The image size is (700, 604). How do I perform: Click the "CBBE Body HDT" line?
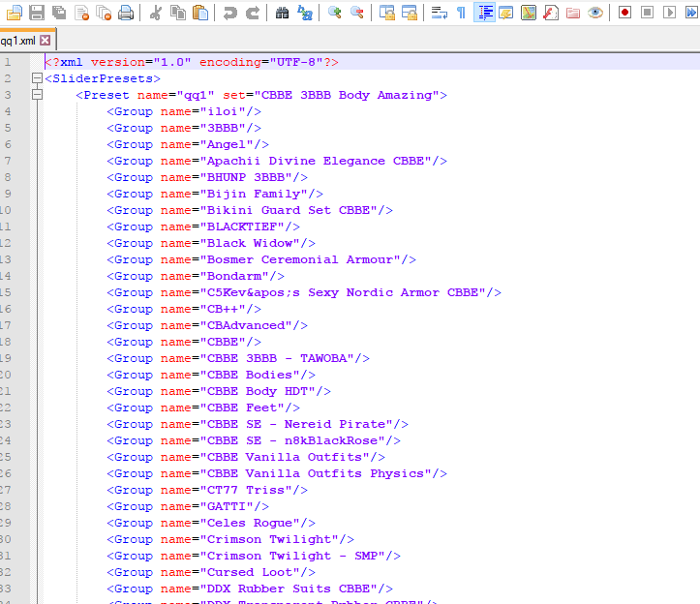click(219, 391)
